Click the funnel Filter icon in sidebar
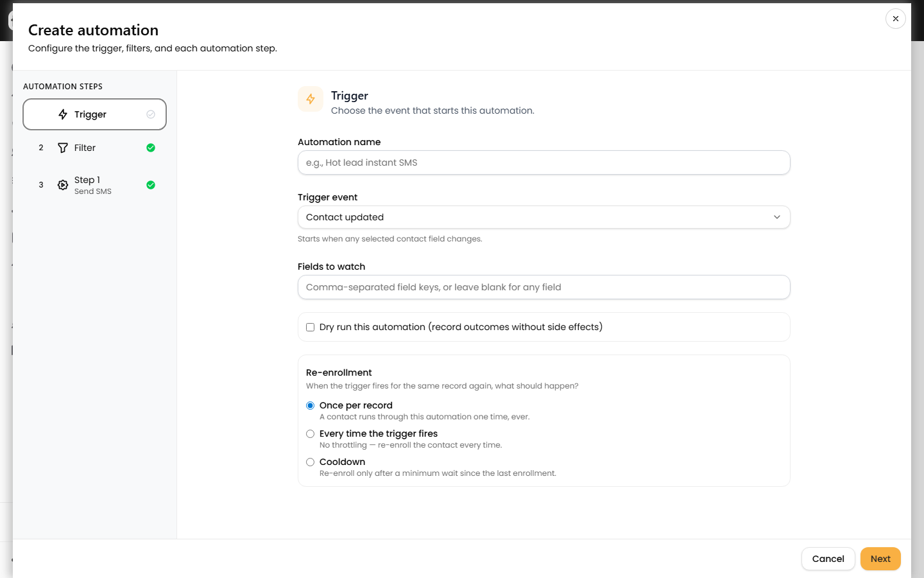Viewport: 924px width, 578px height. (x=63, y=148)
